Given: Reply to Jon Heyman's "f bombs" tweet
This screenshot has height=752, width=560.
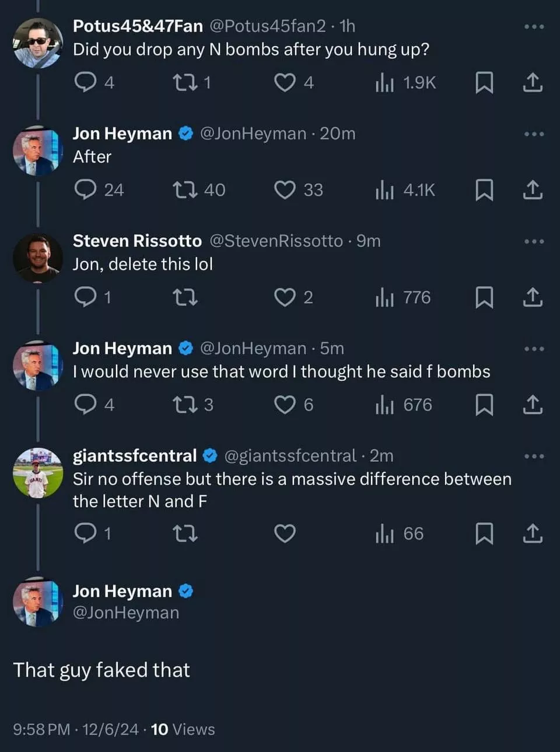Looking at the screenshot, I should coord(85,405).
